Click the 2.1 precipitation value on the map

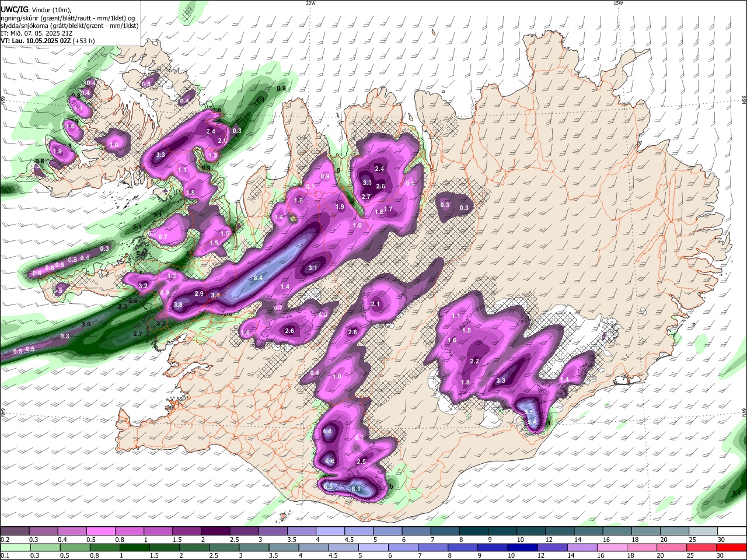(x=375, y=304)
